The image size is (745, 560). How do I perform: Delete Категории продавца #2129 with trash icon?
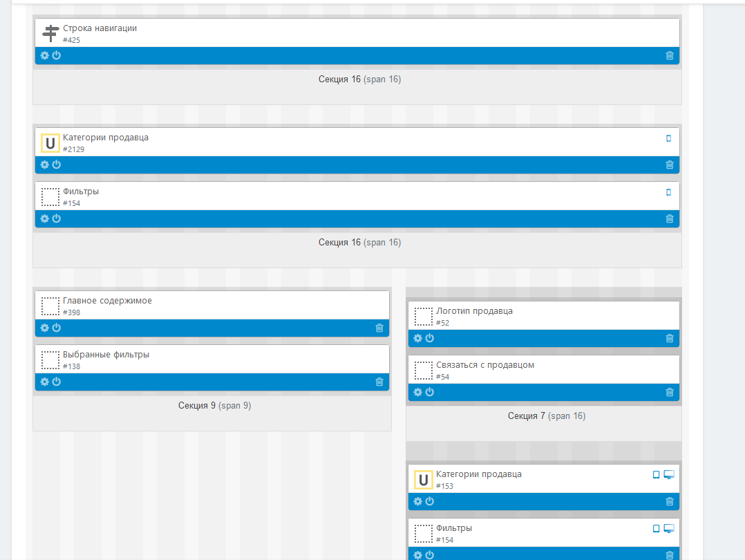pos(670,165)
